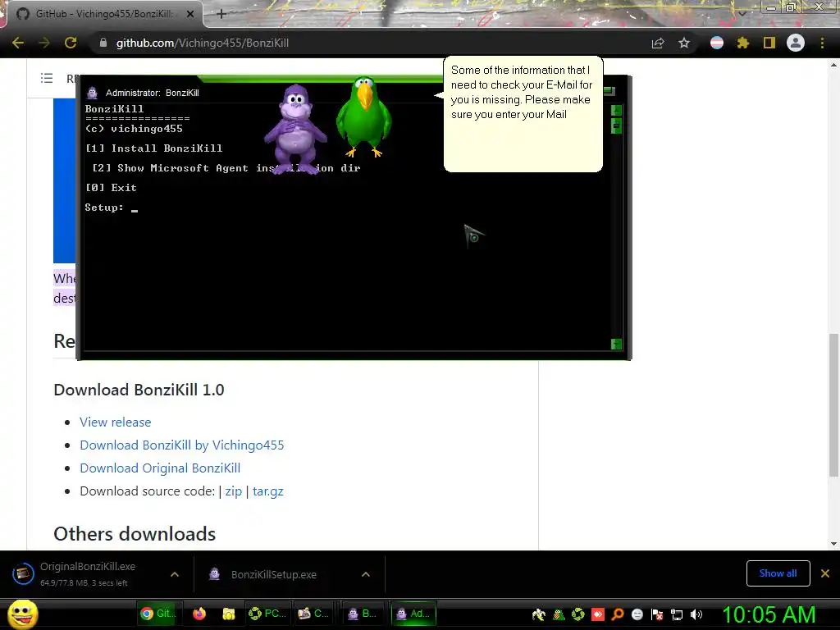840x630 pixels.
Task: Click the '(c) vichingo455' console line
Action: click(134, 129)
